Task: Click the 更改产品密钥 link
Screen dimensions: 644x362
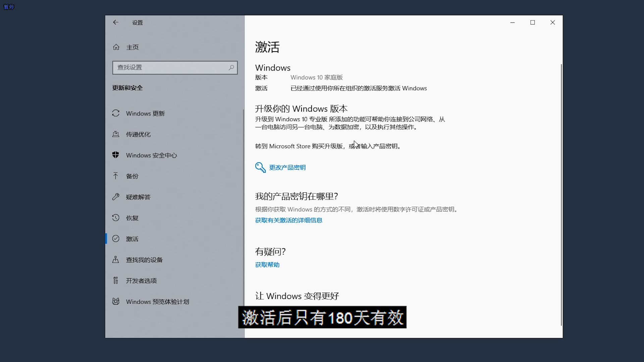Action: (x=287, y=167)
